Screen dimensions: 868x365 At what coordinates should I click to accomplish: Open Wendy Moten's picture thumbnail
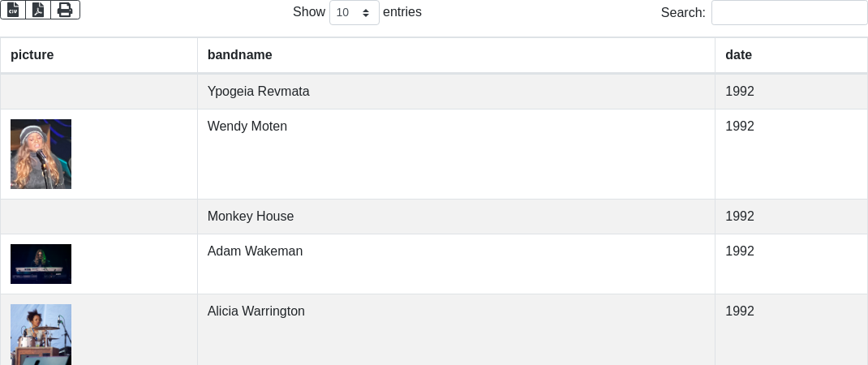pyautogui.click(x=41, y=154)
